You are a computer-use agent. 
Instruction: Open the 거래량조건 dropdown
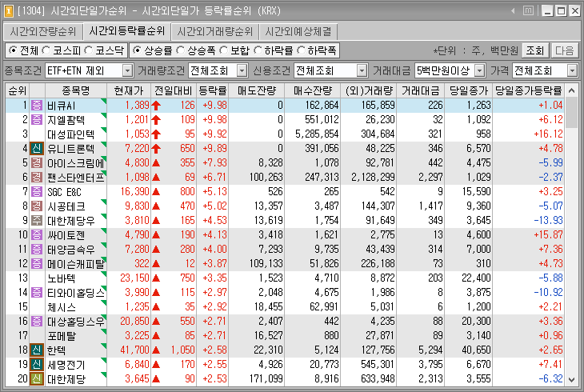coord(242,70)
